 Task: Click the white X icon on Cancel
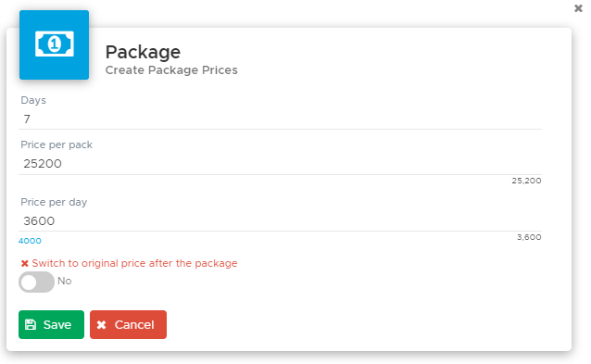click(x=101, y=325)
